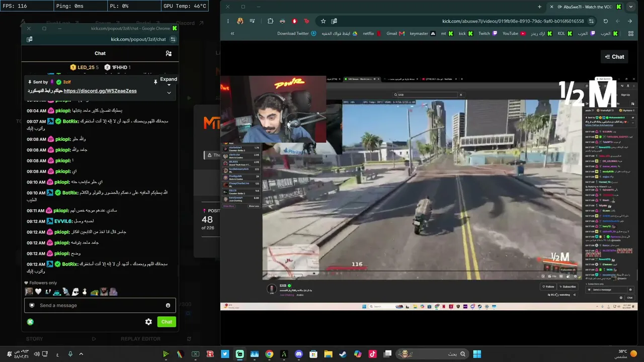Image resolution: width=644 pixels, height=362 pixels.
Task: Click the Followers only label
Action: [41, 283]
